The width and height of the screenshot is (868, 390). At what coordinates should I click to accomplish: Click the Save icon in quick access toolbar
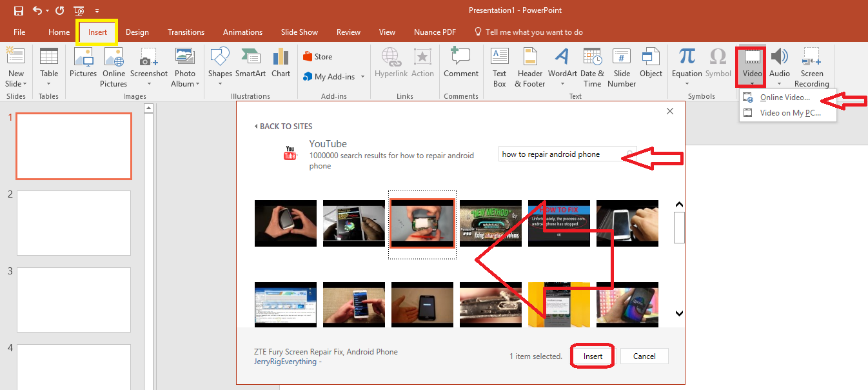click(18, 10)
